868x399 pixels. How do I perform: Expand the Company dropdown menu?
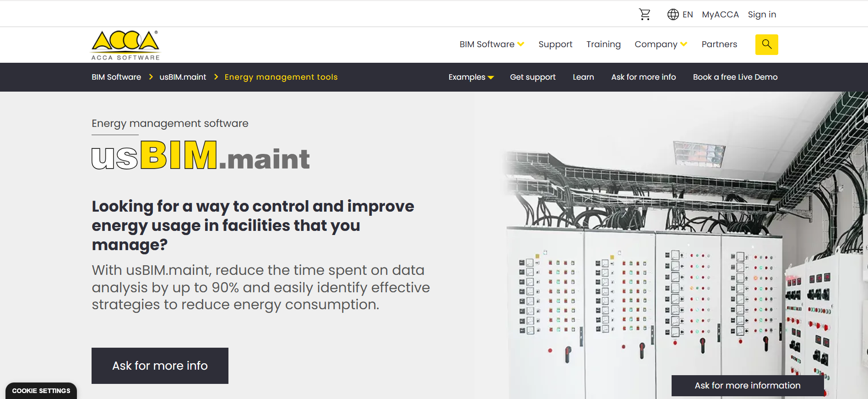click(661, 44)
